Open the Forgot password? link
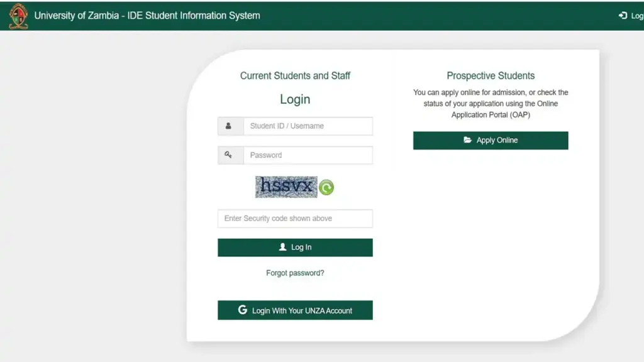Screen dimensions: 644x362 [x=296, y=273]
